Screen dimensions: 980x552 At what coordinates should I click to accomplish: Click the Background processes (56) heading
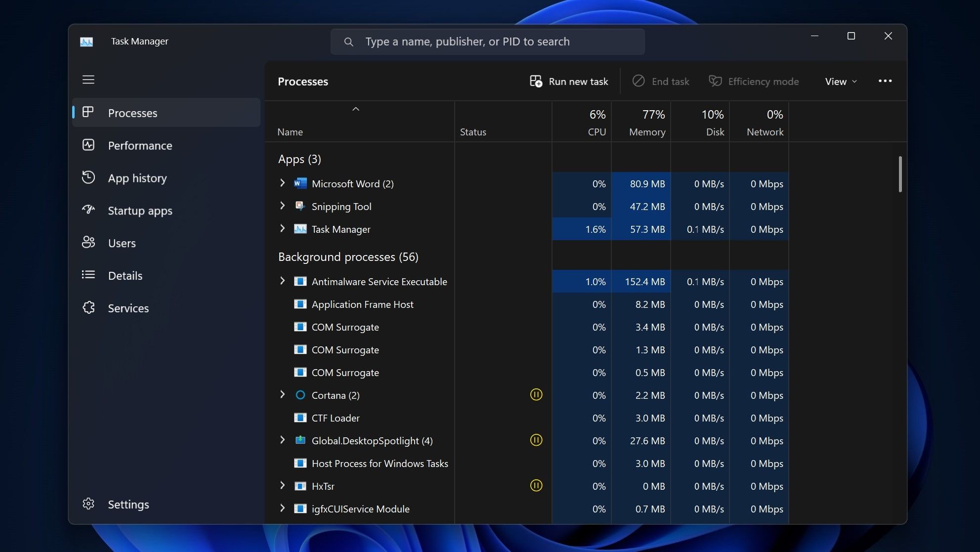(348, 257)
